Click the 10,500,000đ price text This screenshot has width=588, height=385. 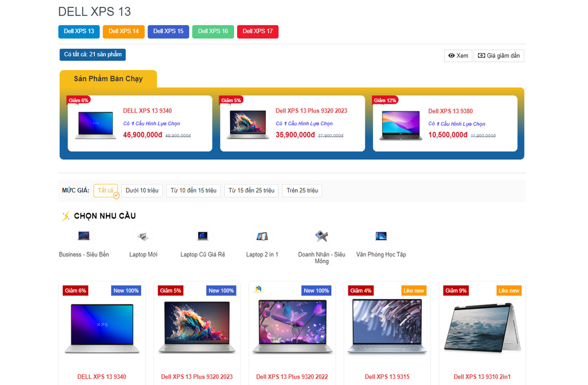tap(448, 135)
